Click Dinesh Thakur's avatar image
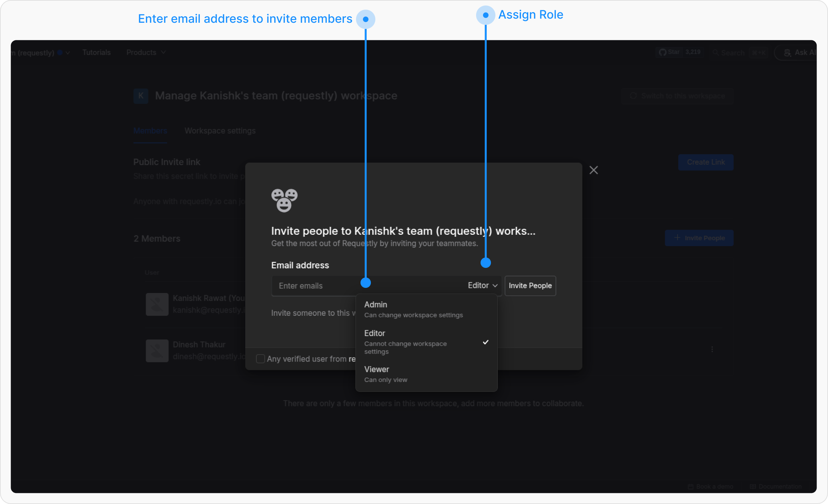Image resolution: width=828 pixels, height=504 pixels. point(157,351)
